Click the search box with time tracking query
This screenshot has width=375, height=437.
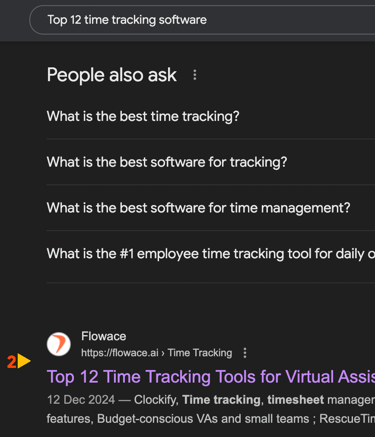click(x=202, y=20)
